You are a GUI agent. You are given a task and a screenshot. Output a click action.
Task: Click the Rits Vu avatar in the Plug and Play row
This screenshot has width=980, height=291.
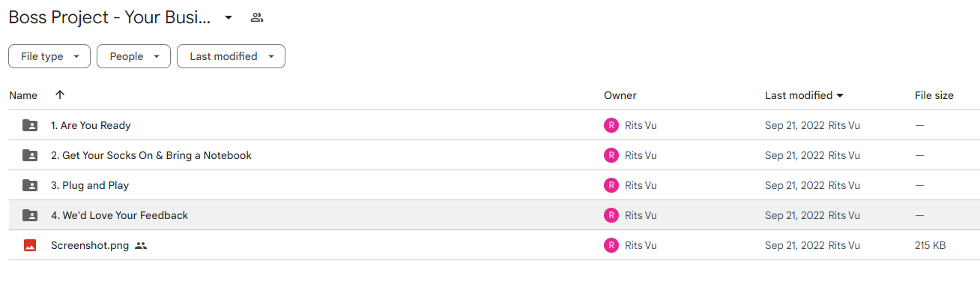[x=611, y=185]
